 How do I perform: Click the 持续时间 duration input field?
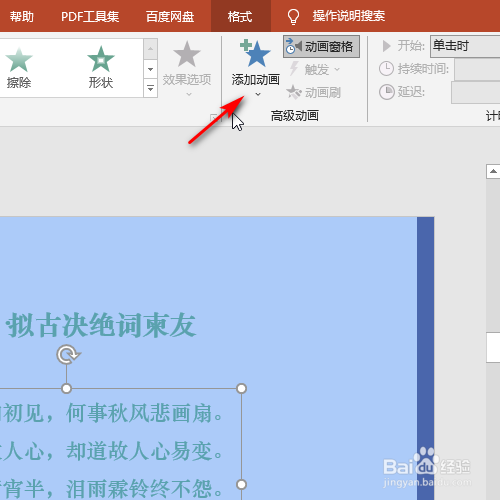477,69
